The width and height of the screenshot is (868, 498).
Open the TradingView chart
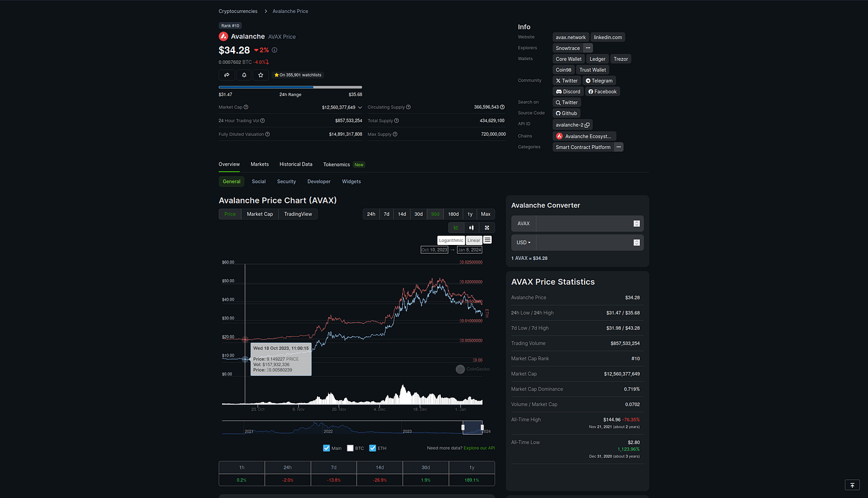(298, 214)
